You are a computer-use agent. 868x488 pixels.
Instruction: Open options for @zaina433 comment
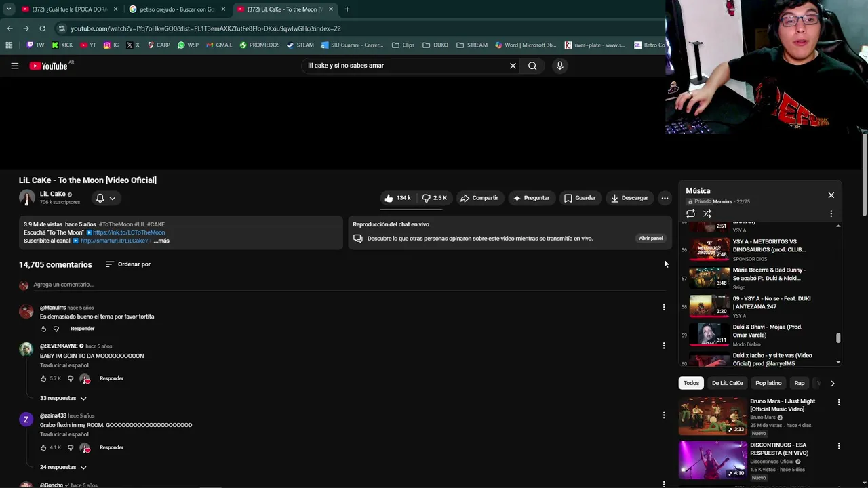click(x=664, y=415)
